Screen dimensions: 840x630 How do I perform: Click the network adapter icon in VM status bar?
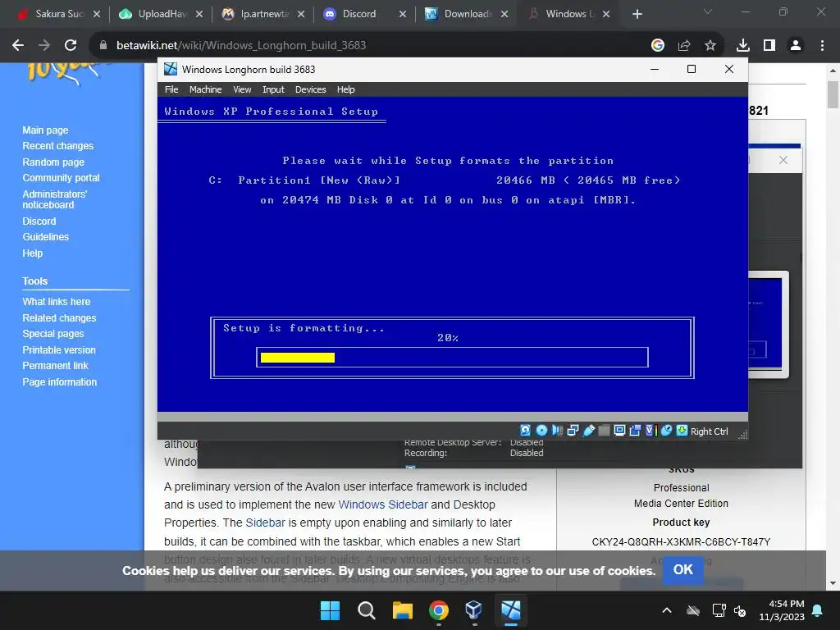coord(573,431)
